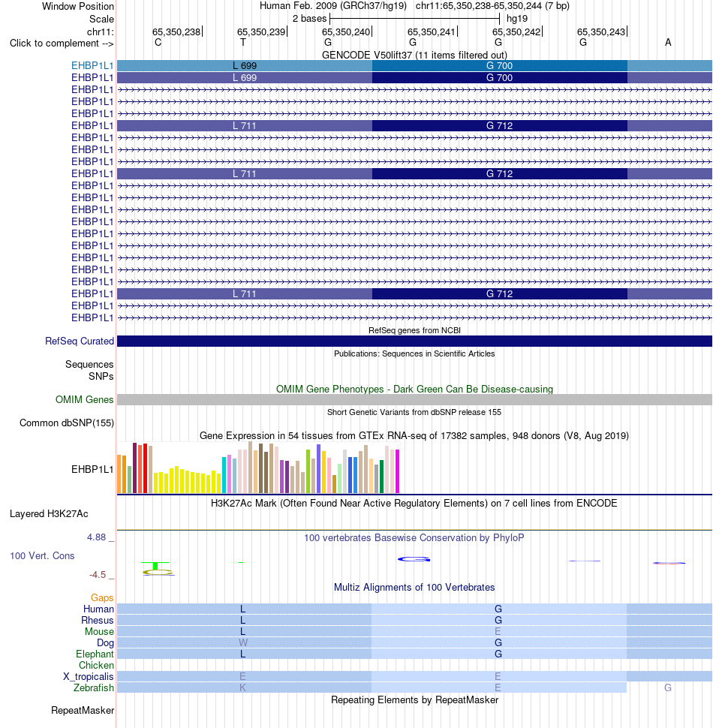Click the Common dbSNP(155) label
Image resolution: width=713 pixels, height=728 pixels.
[x=66, y=423]
